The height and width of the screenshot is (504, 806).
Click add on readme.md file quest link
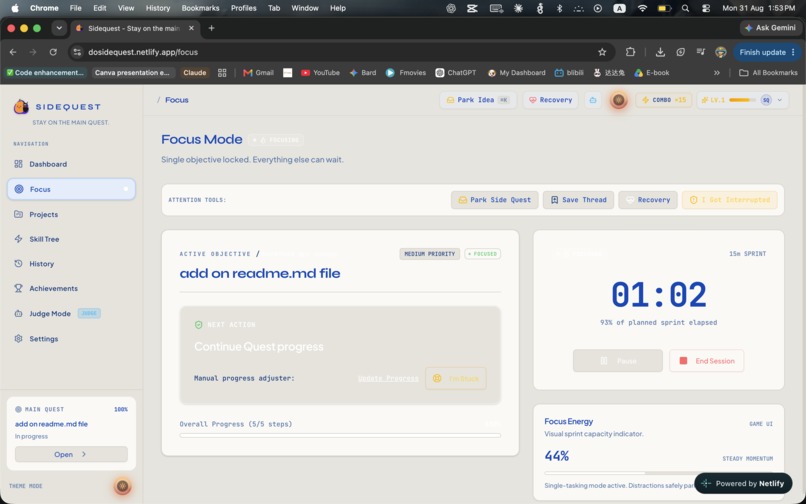tap(51, 424)
